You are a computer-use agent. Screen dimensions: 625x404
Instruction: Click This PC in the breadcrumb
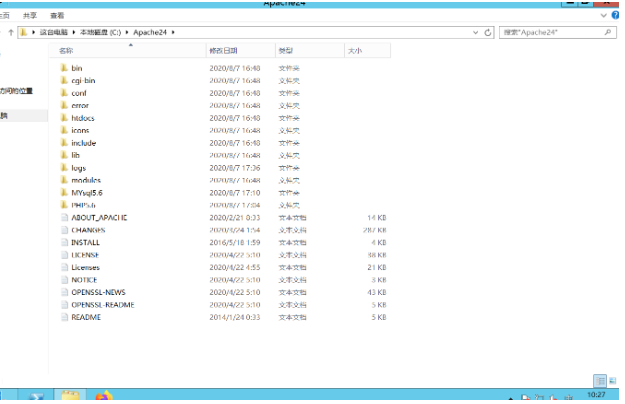(54, 32)
